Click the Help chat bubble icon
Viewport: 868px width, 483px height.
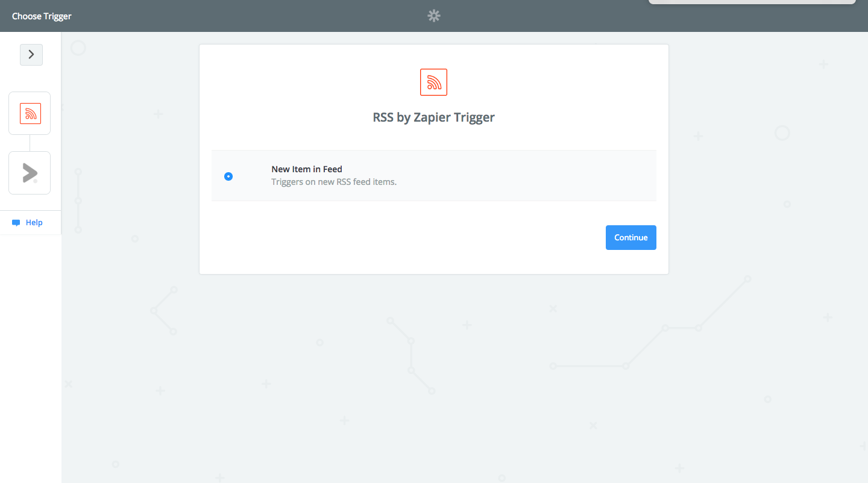(x=16, y=223)
